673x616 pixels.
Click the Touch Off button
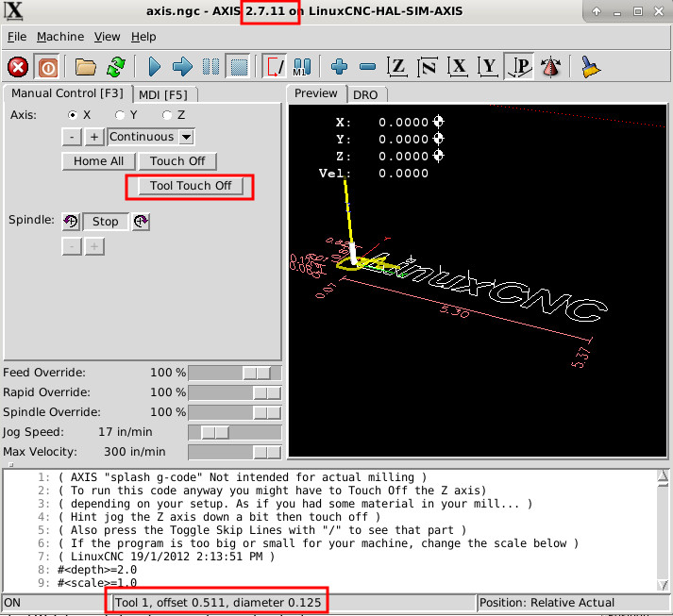pyautogui.click(x=177, y=161)
